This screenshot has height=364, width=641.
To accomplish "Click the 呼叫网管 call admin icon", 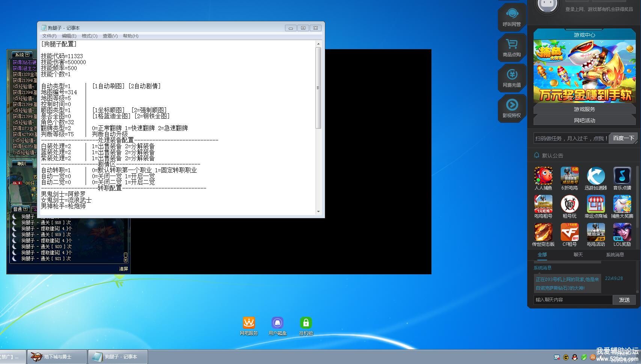I will click(x=511, y=17).
